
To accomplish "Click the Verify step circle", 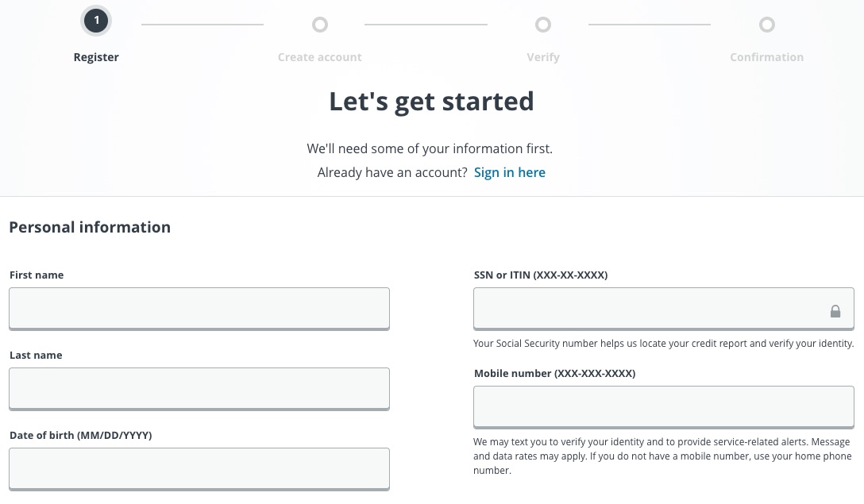I will (x=543, y=25).
